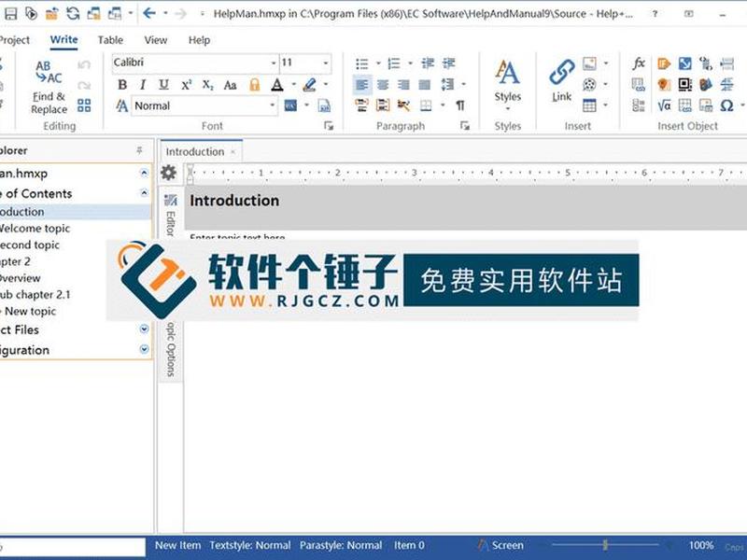Viewport: 747px width, 560px height.
Task: Pin the Project Explorer panel
Action: pyautogui.click(x=139, y=150)
